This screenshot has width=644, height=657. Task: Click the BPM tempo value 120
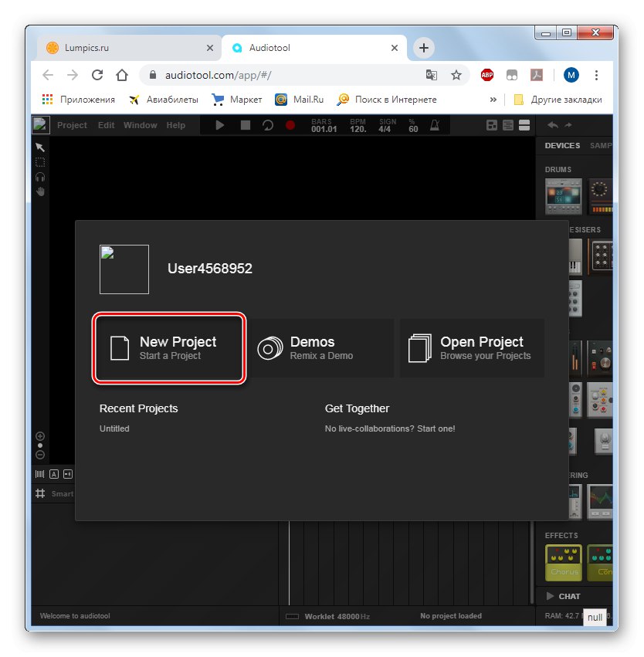[358, 129]
